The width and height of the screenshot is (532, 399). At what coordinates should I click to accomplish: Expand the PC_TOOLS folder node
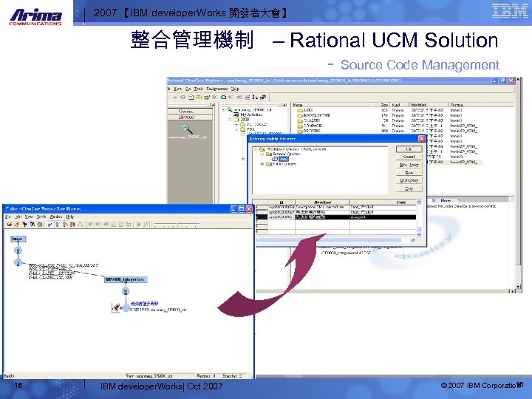237,125
